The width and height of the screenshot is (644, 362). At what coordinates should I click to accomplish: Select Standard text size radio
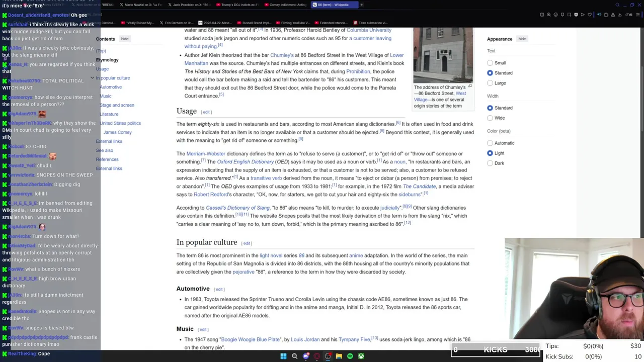(490, 73)
